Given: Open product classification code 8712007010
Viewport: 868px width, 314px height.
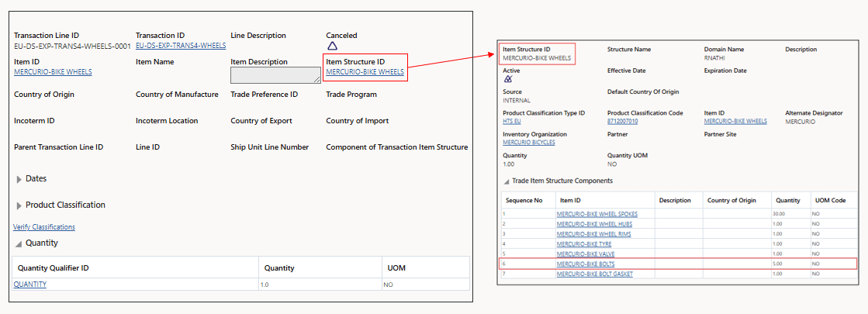Looking at the screenshot, I should tap(622, 121).
